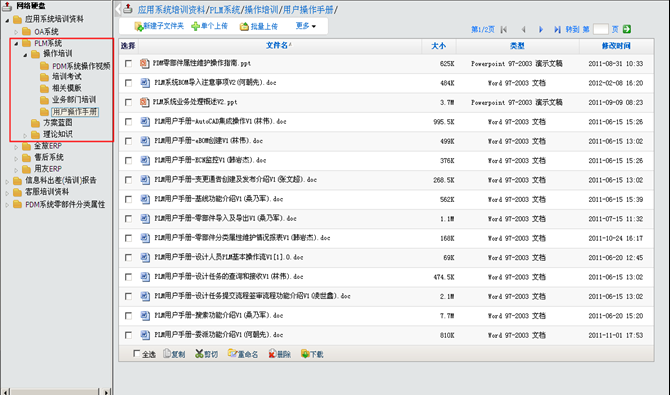Viewport: 670px width, 395px height.
Task: Select 信息科出差(培训)报告 folder in tree
Action: (61, 180)
